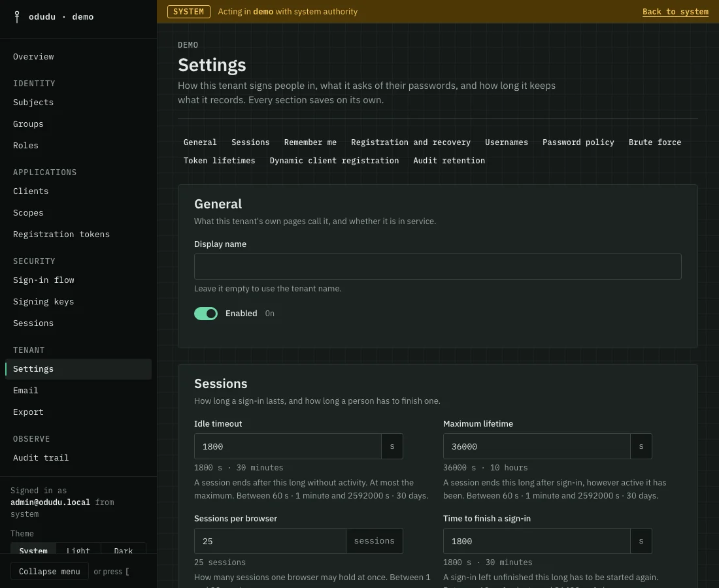Open the Audit trail page

point(41,458)
